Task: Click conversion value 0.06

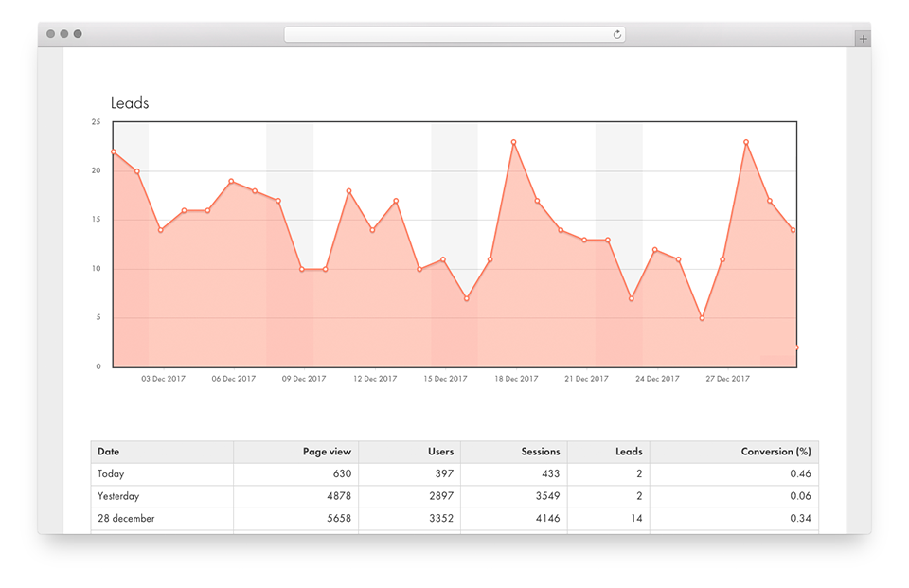Action: coord(801,496)
